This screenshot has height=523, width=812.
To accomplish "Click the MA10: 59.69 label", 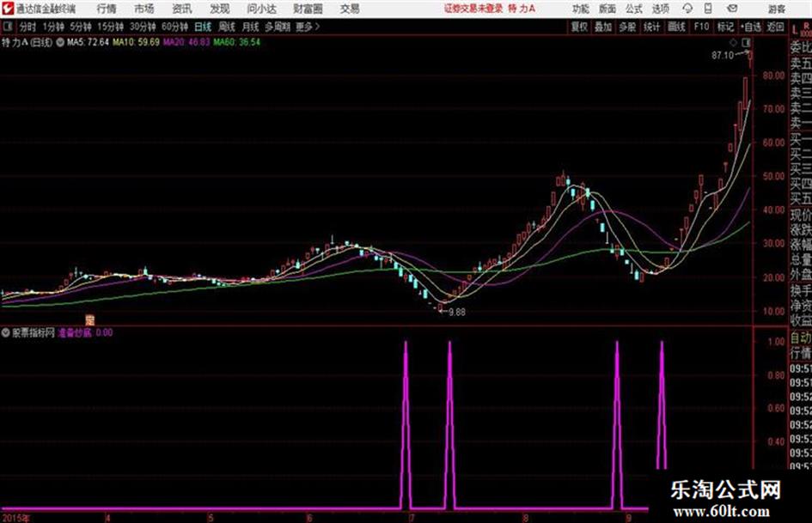I will (137, 42).
